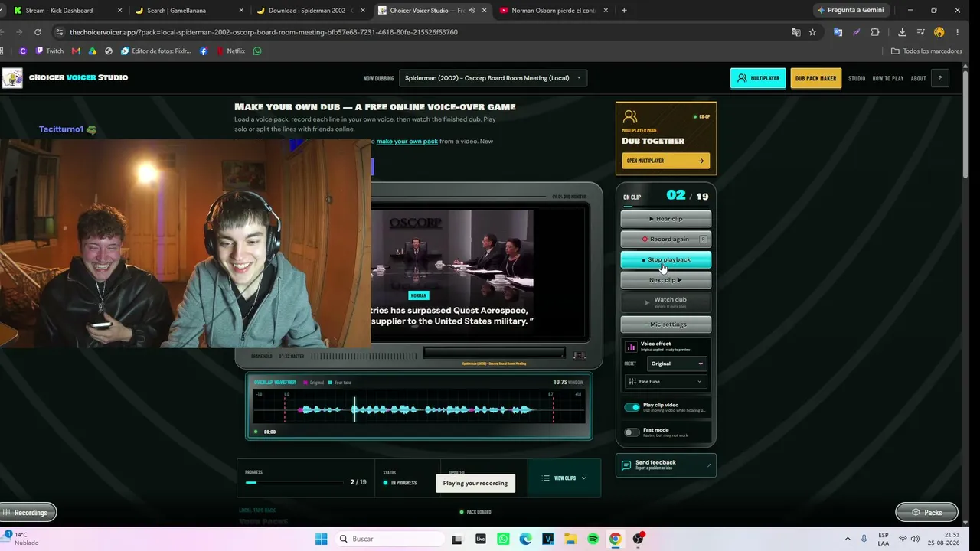Open Mic settings

pos(665,324)
